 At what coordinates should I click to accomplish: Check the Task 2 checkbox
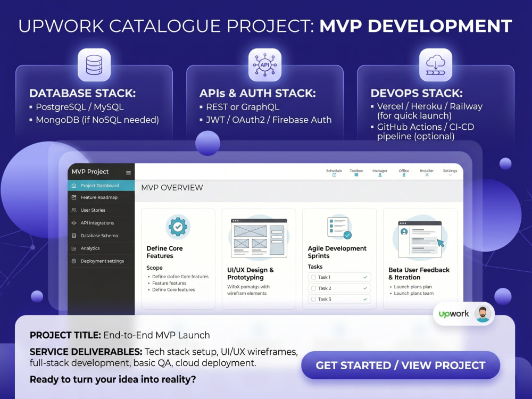[x=313, y=288]
